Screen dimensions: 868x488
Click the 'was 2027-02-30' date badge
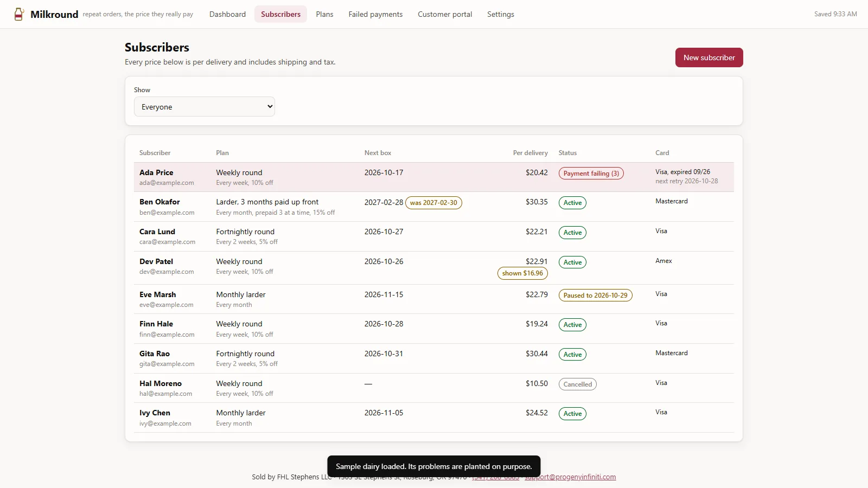coord(433,203)
